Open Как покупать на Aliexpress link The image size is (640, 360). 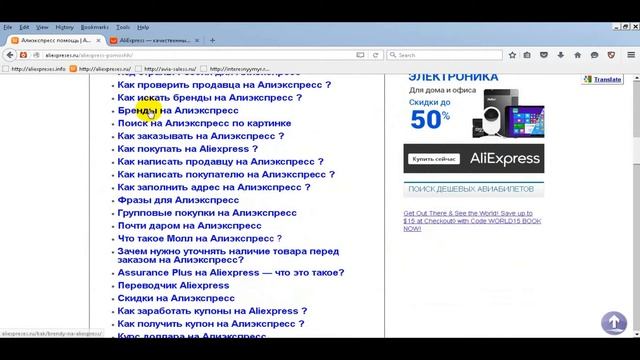(x=188, y=149)
